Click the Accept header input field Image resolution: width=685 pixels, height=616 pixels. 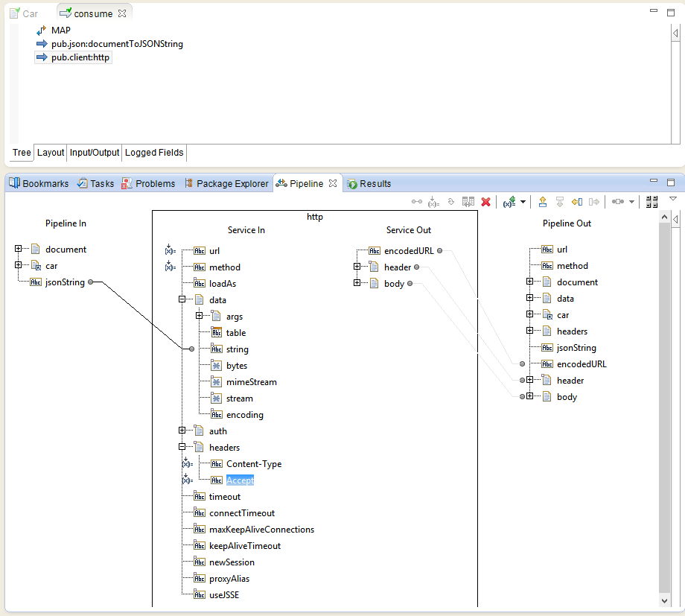[x=240, y=480]
